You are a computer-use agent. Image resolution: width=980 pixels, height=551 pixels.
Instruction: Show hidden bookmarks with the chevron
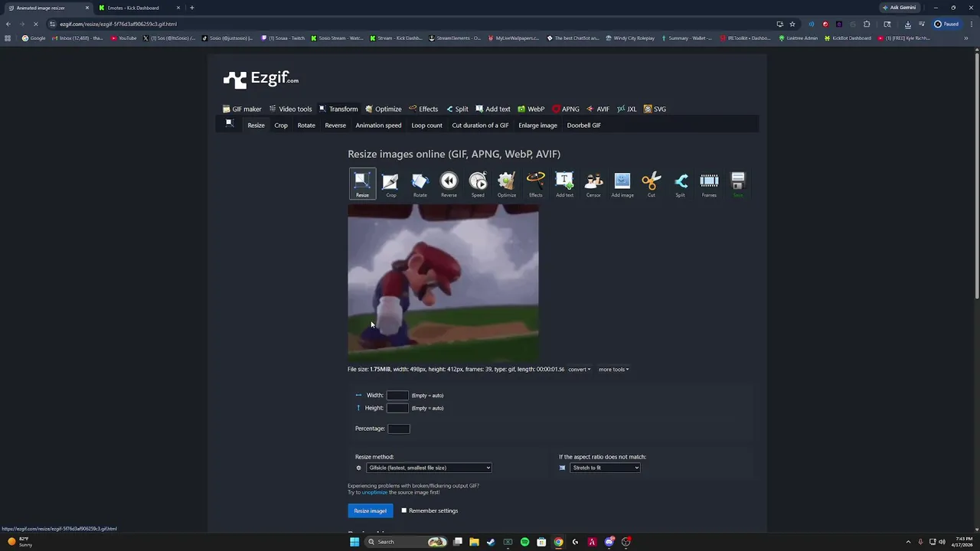pyautogui.click(x=966, y=37)
